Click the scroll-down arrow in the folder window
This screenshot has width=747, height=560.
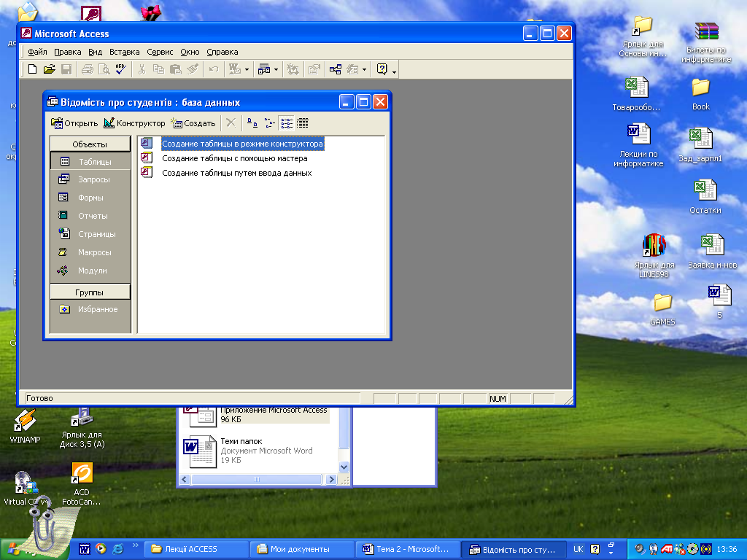point(344,467)
